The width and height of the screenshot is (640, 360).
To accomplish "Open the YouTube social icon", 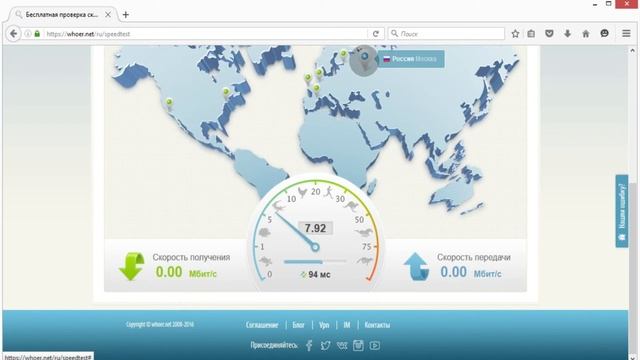I will [x=375, y=346].
